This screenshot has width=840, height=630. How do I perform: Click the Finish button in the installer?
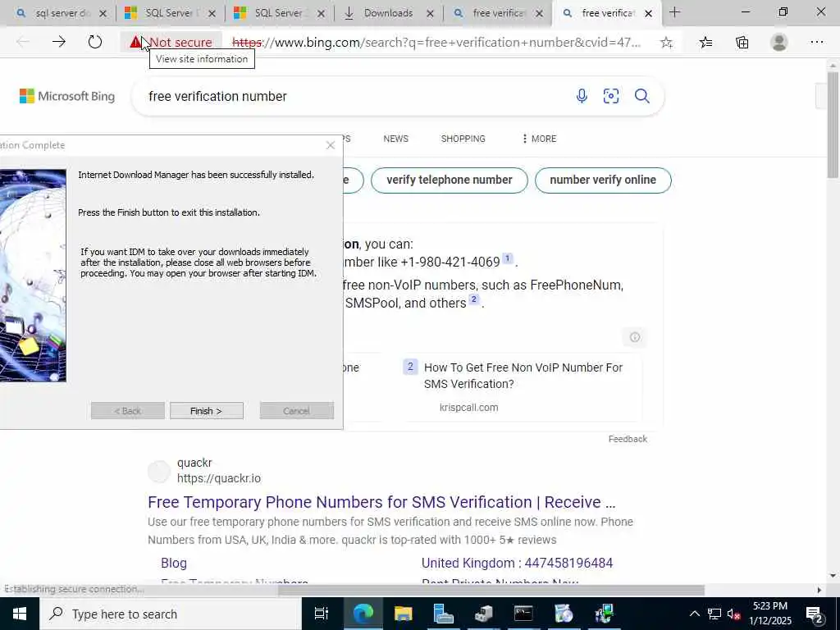tap(206, 411)
